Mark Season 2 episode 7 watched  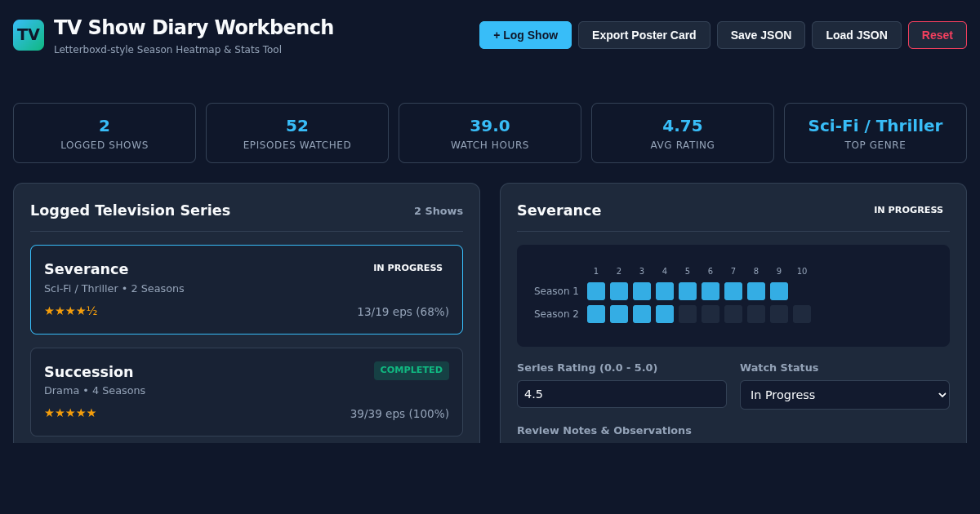(733, 314)
